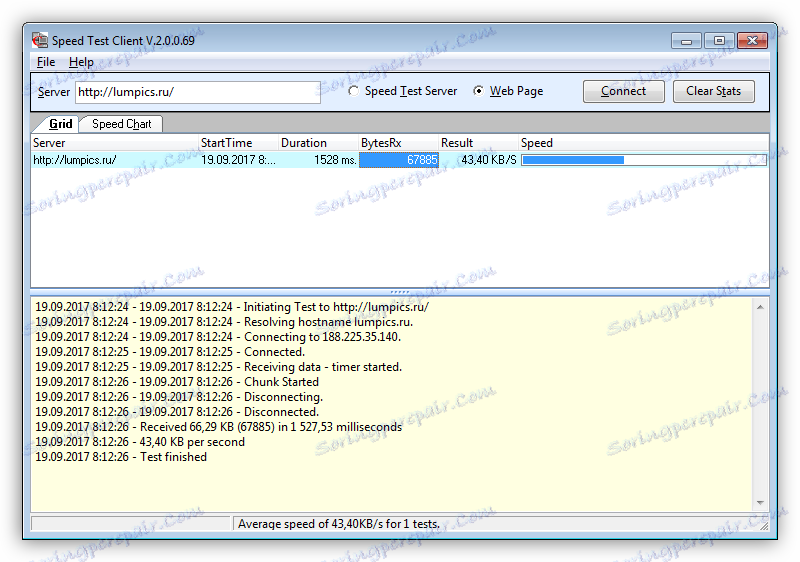Focus the Server URL input field
Image resolution: width=800 pixels, height=562 pixels.
click(198, 92)
